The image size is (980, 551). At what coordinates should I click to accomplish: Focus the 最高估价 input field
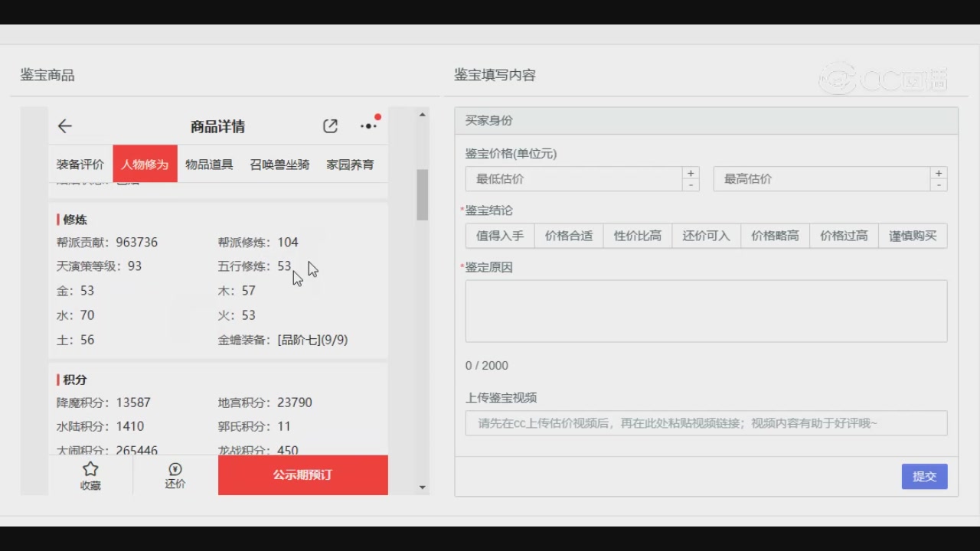[822, 179]
